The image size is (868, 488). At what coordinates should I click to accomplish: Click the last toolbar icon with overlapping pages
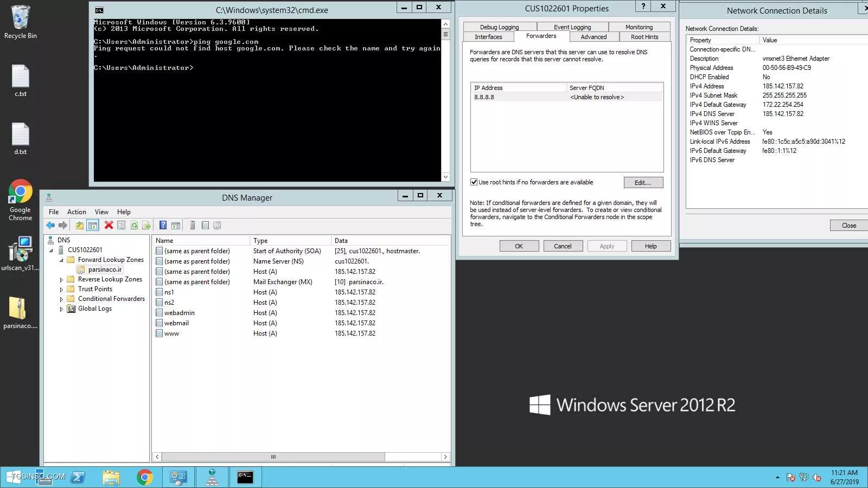(x=218, y=226)
